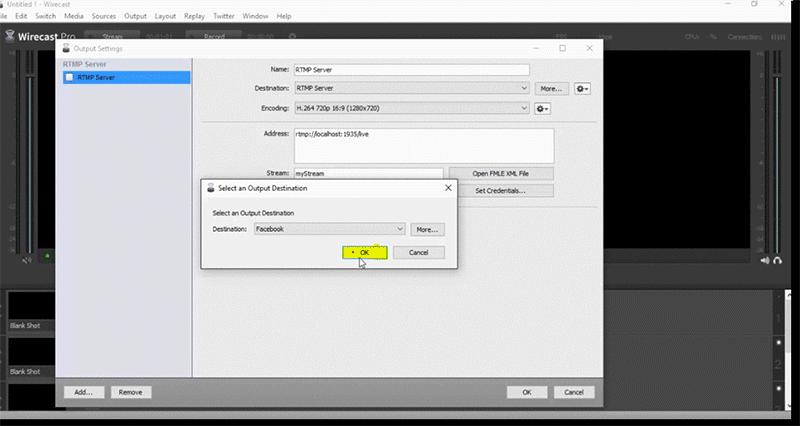Click Set Credentials button
Viewport: 800px width, 426px height.
pyautogui.click(x=501, y=191)
